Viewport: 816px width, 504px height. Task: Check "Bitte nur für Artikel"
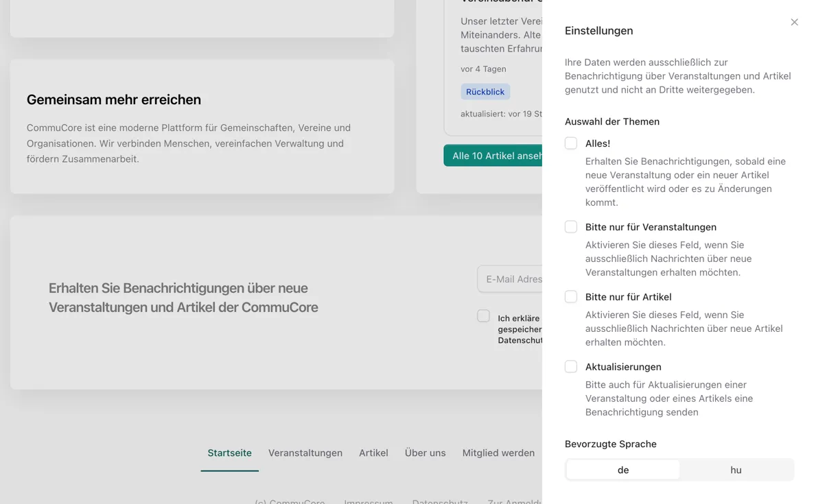point(570,296)
